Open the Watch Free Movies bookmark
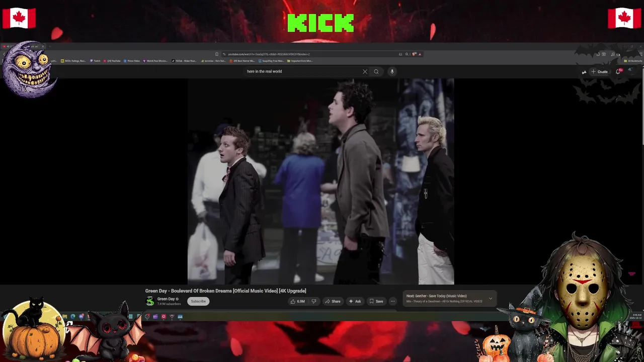644x362 pixels. [x=155, y=61]
